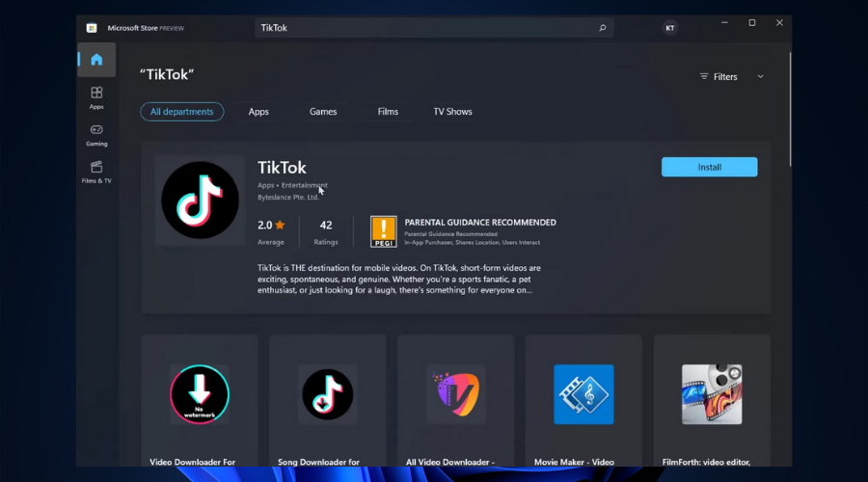Open All Video Downloader app icon

point(456,394)
